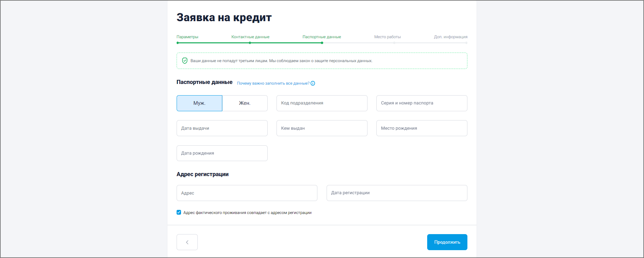Go back with the left chevron button
This screenshot has height=258, width=644.
tap(187, 242)
